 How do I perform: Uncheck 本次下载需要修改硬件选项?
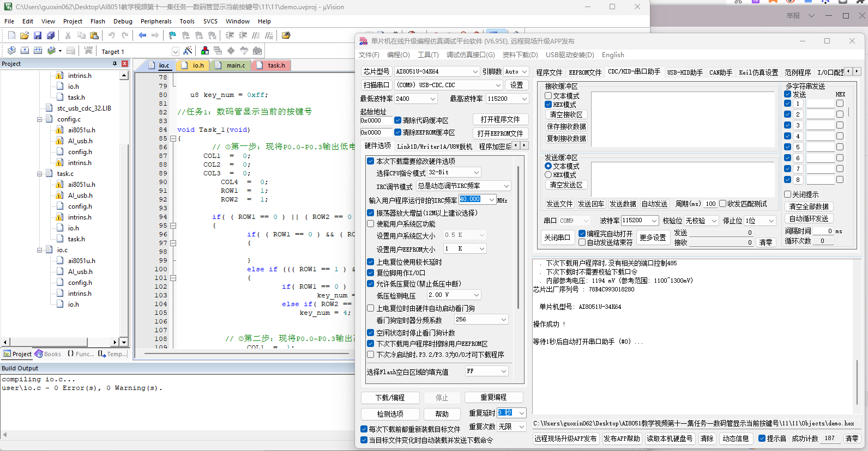pos(371,161)
